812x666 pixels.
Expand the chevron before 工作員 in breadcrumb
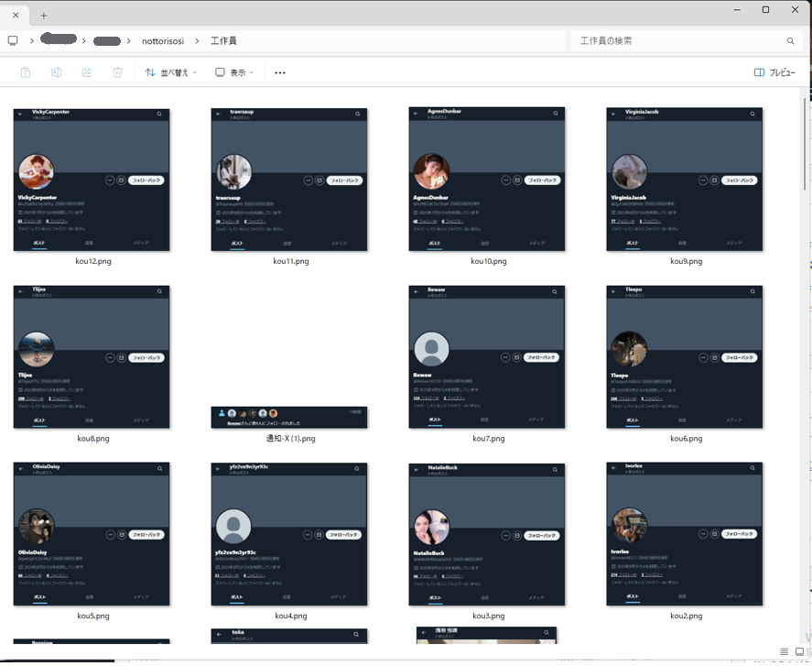click(x=198, y=41)
